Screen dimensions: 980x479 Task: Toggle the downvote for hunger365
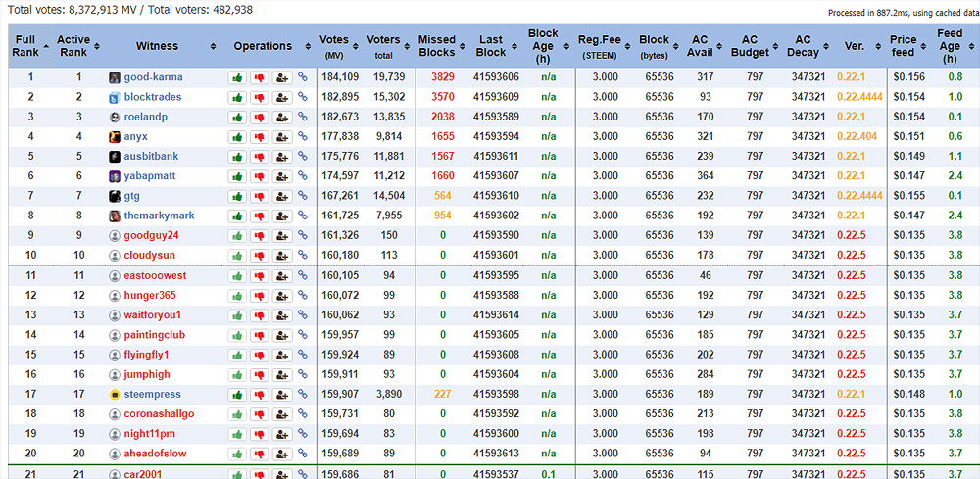click(259, 296)
